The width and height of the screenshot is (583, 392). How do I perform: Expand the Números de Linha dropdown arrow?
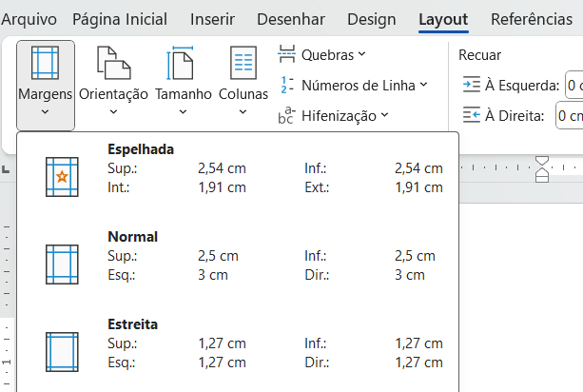click(424, 86)
